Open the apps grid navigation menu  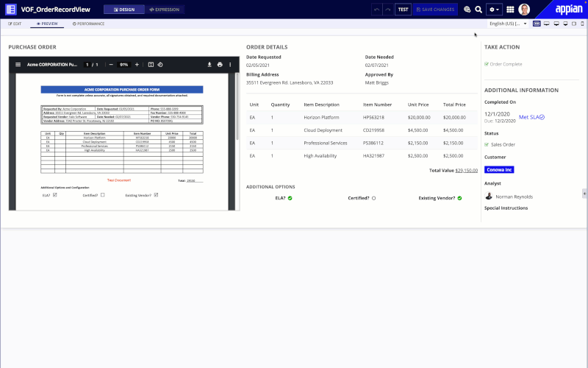tap(510, 10)
